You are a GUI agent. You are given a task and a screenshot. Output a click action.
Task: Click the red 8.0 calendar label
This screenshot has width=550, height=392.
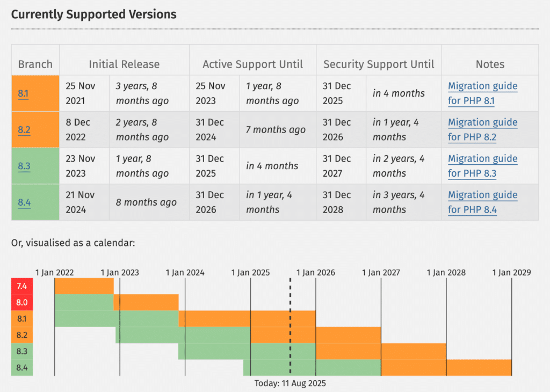(21, 302)
